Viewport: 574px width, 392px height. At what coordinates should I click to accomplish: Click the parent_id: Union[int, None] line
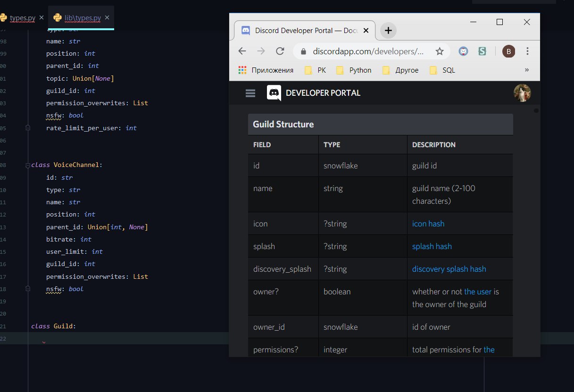pos(97,227)
